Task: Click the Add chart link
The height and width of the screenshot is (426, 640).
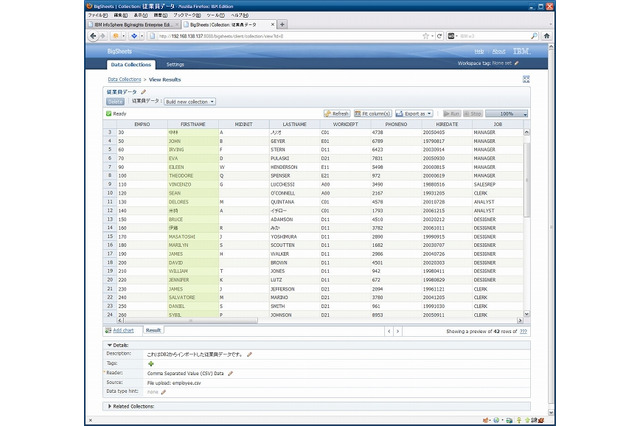Action: click(x=123, y=331)
